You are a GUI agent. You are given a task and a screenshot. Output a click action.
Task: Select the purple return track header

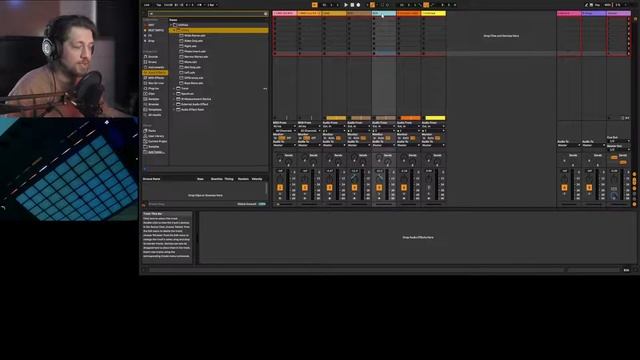594,13
